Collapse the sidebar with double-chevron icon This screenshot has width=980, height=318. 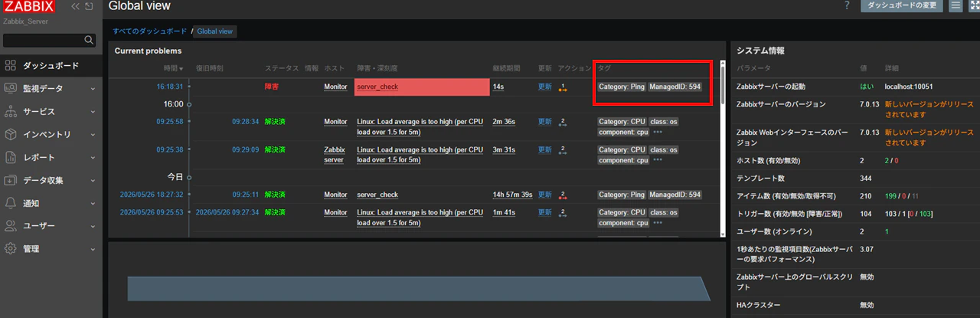click(x=75, y=7)
